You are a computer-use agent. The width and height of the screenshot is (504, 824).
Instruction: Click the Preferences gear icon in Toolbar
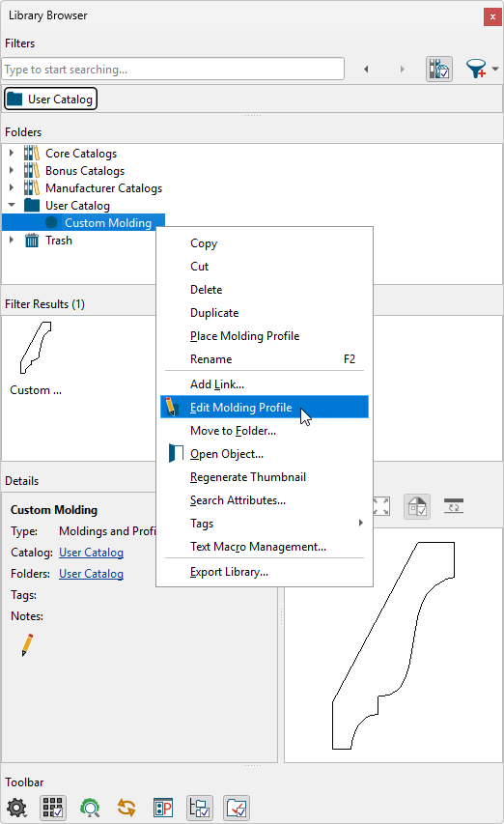[16, 808]
